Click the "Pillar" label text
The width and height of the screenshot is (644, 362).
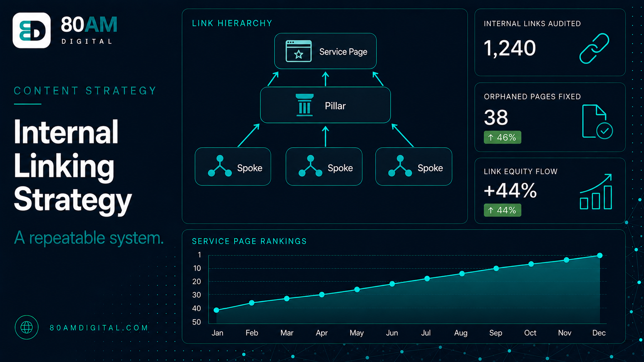point(335,106)
